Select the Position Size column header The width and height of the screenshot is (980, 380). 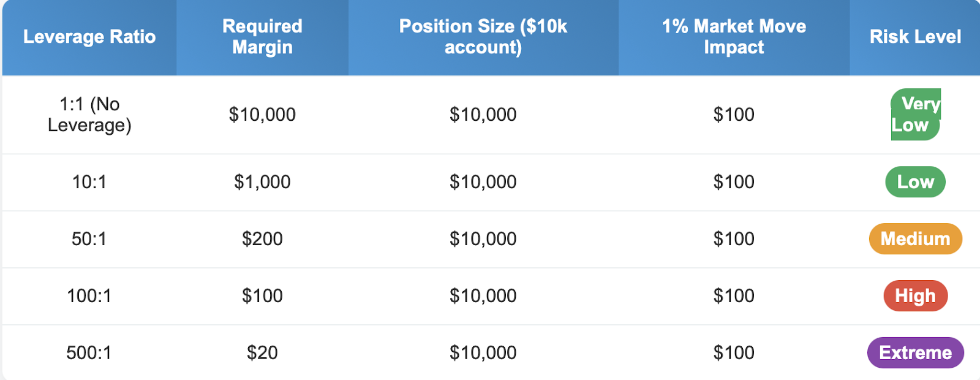coord(483,37)
